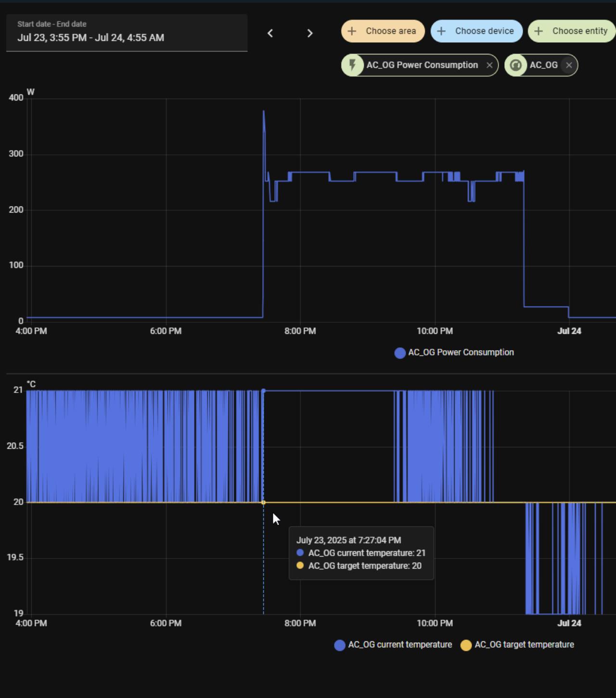Click the power spike peak on graph

[x=263, y=112]
